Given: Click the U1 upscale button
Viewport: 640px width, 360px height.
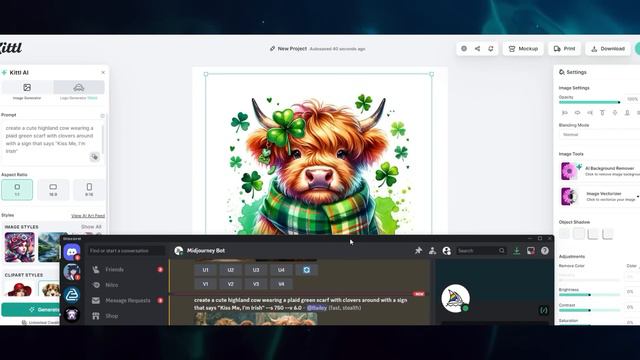Looking at the screenshot, I should point(205,270).
